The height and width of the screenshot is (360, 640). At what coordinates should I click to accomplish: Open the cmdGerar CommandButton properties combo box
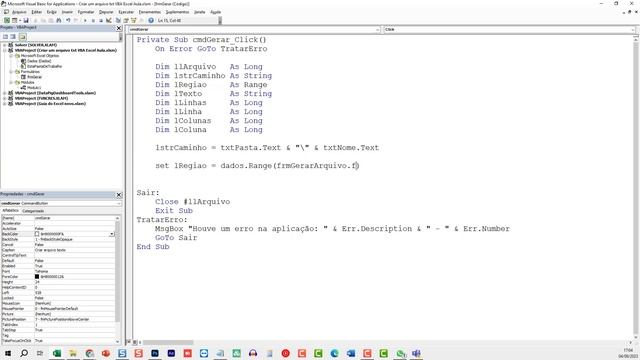(x=61, y=203)
